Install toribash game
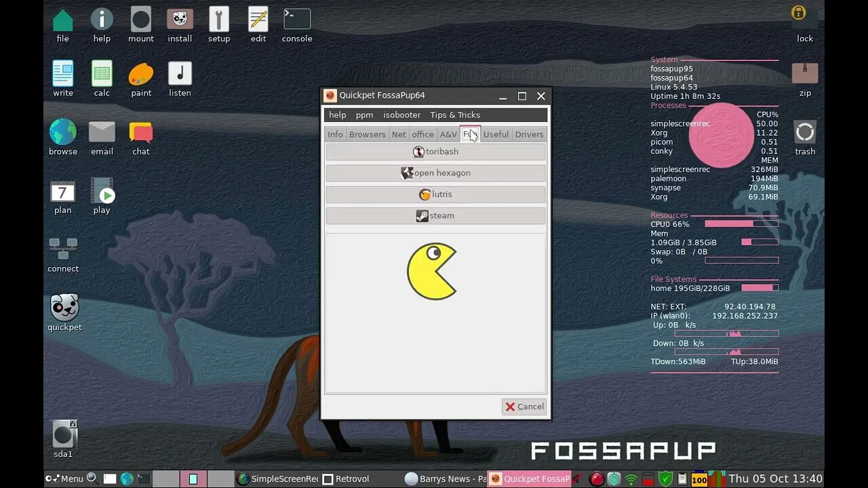This screenshot has height=488, width=868. [435, 152]
